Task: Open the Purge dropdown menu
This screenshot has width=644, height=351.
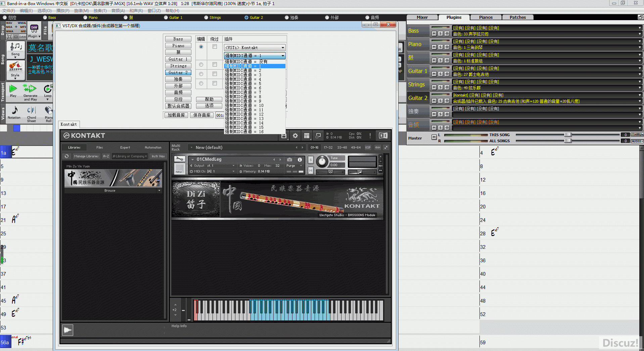Action: (x=294, y=166)
